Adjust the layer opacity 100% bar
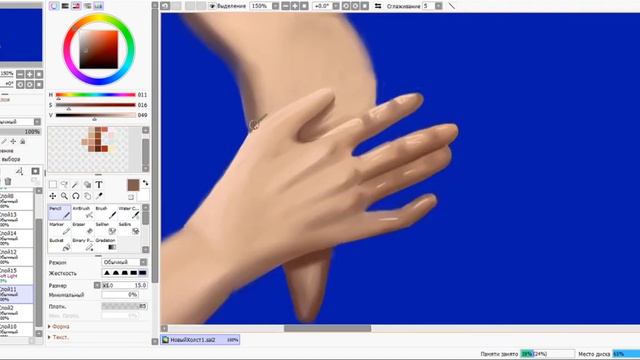The height and width of the screenshot is (360, 640). click(x=20, y=132)
